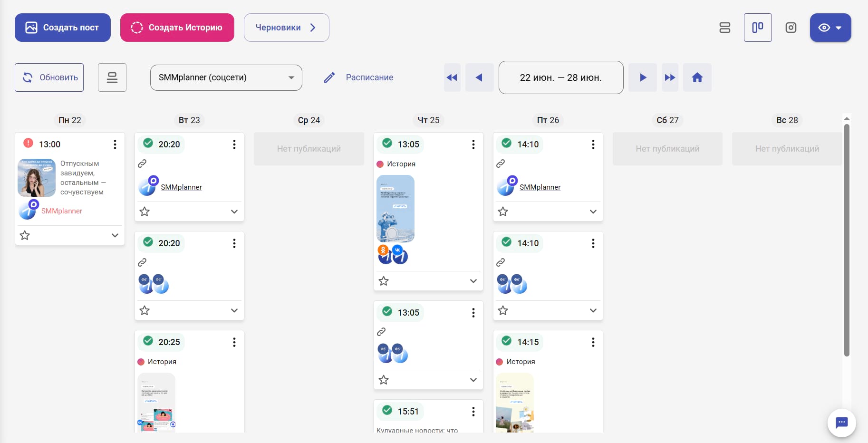Image resolution: width=868 pixels, height=443 pixels.
Task: Open the Чт 13:05 story image thumbnail
Action: click(x=395, y=209)
